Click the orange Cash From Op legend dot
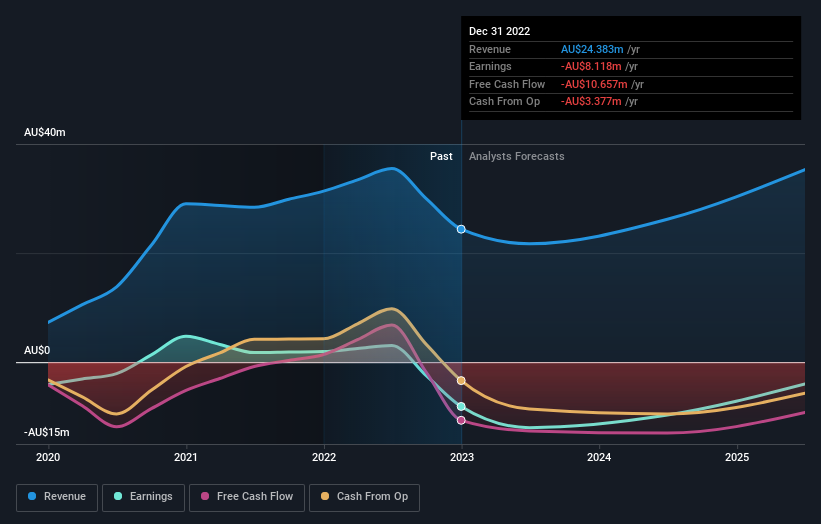 [x=325, y=496]
